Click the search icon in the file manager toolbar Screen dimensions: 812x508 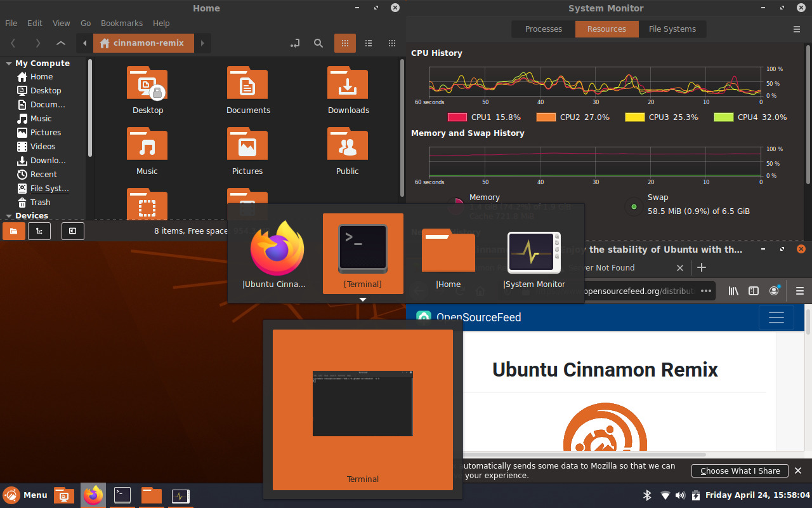pos(318,43)
